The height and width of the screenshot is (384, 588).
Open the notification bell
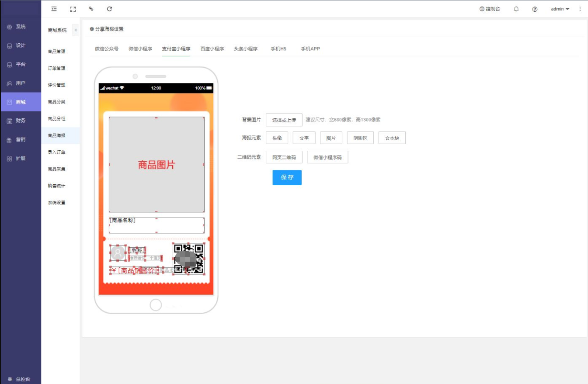(516, 9)
